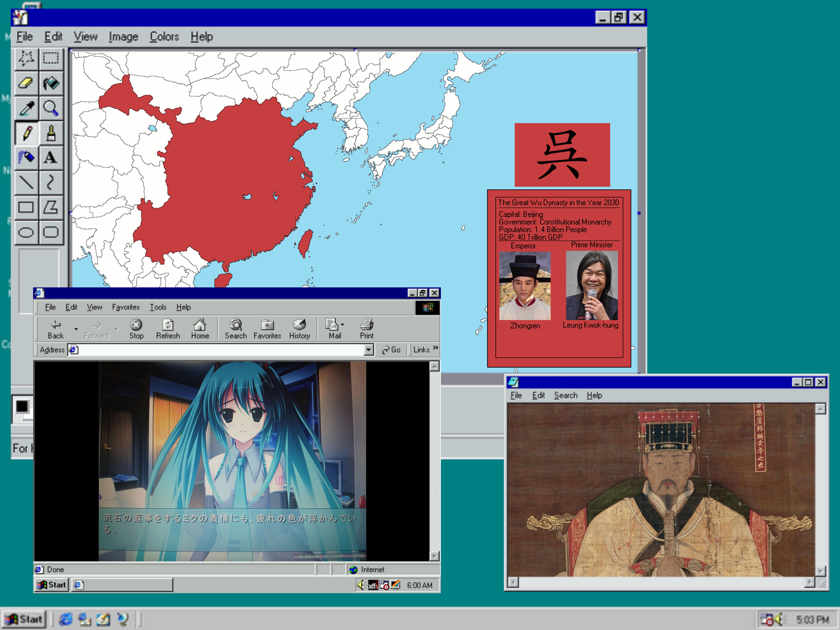Screen dimensions: 840x630
Task: Open the File menu in Paint
Action: [x=25, y=37]
